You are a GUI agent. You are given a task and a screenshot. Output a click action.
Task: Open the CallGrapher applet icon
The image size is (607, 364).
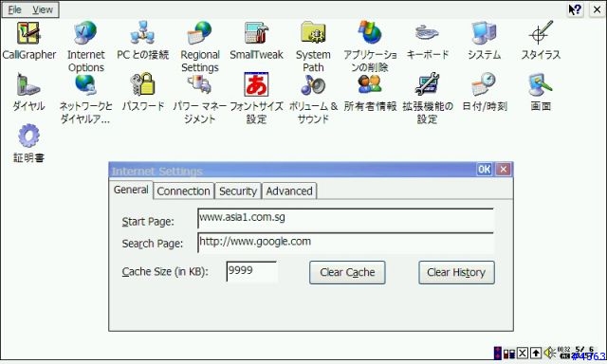[28, 32]
